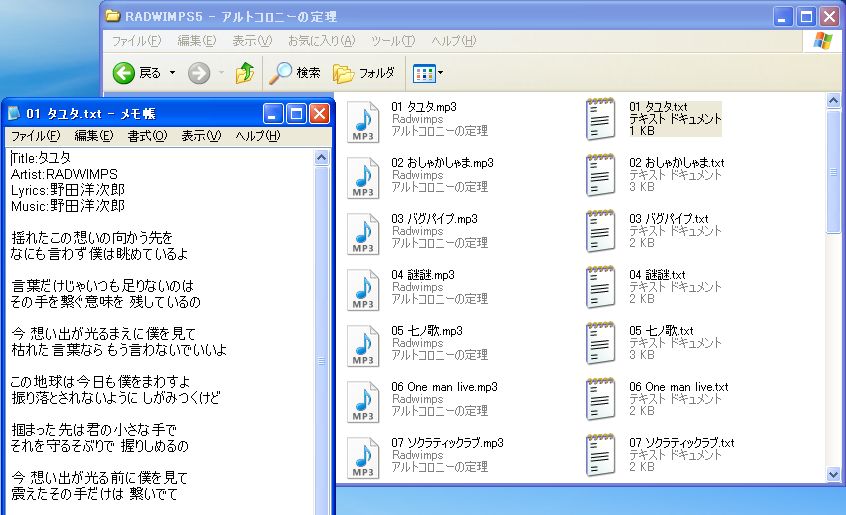The image size is (846, 515).
Task: Select the 06 One man live.mp3 icon
Action: click(363, 402)
